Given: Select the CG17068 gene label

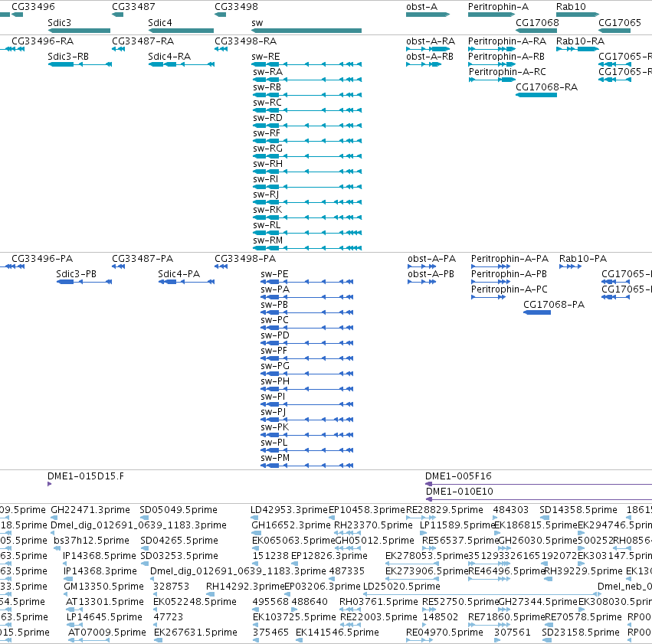Looking at the screenshot, I should pyautogui.click(x=537, y=22).
